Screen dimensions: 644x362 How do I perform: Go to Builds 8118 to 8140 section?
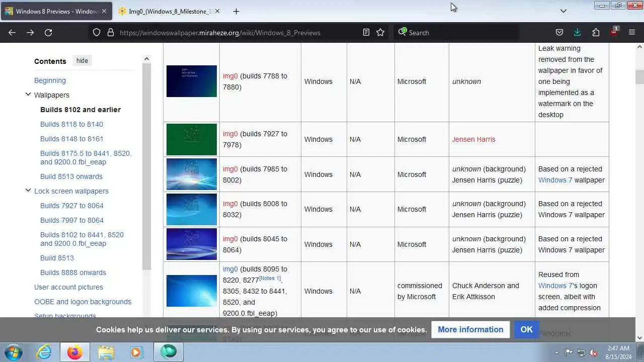point(71,124)
